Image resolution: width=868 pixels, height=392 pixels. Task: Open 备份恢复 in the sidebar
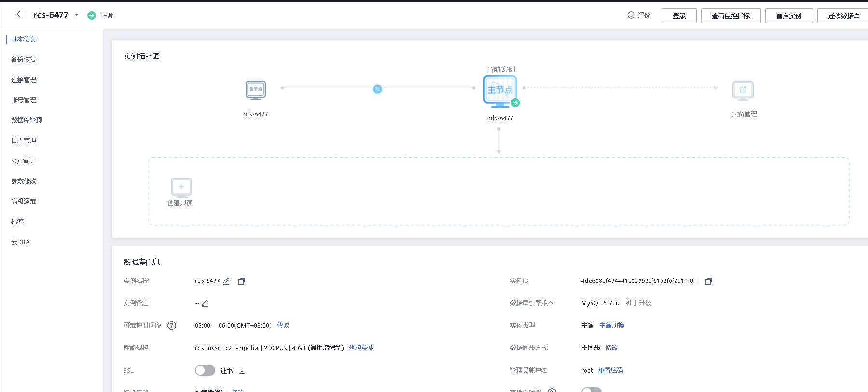tap(24, 59)
